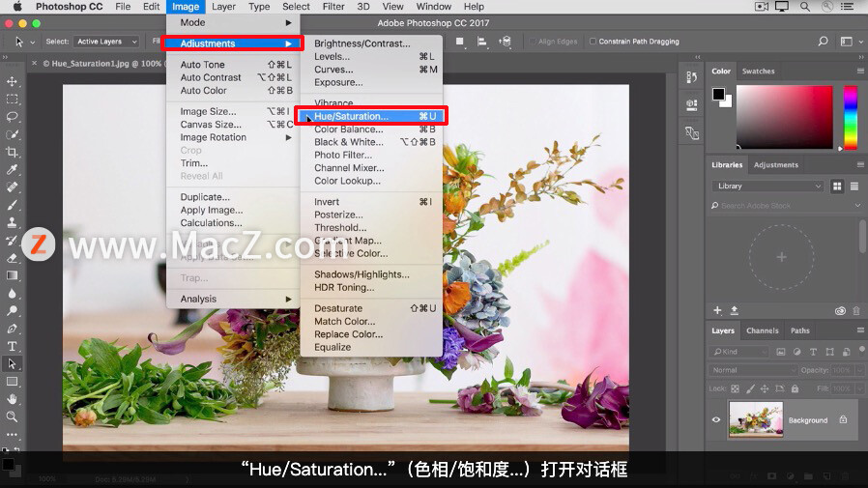Select the Eraser tool

point(13,258)
